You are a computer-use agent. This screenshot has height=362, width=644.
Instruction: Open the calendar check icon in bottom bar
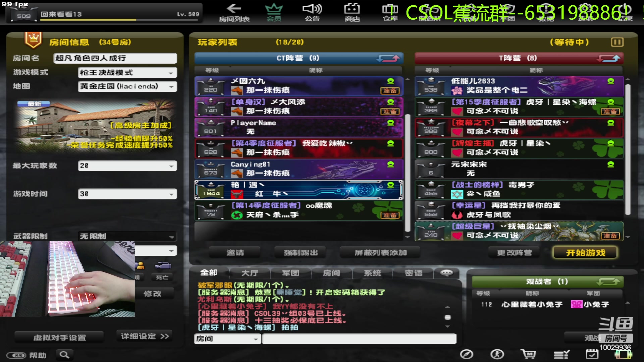(592, 354)
